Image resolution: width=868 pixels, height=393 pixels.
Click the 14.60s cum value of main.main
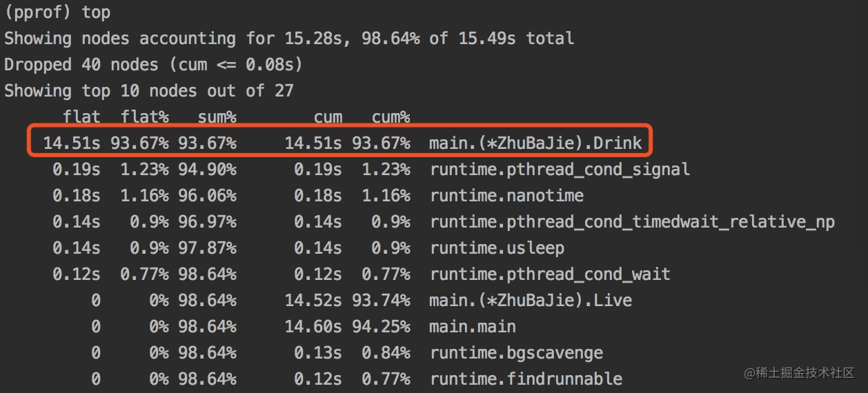[x=313, y=327]
